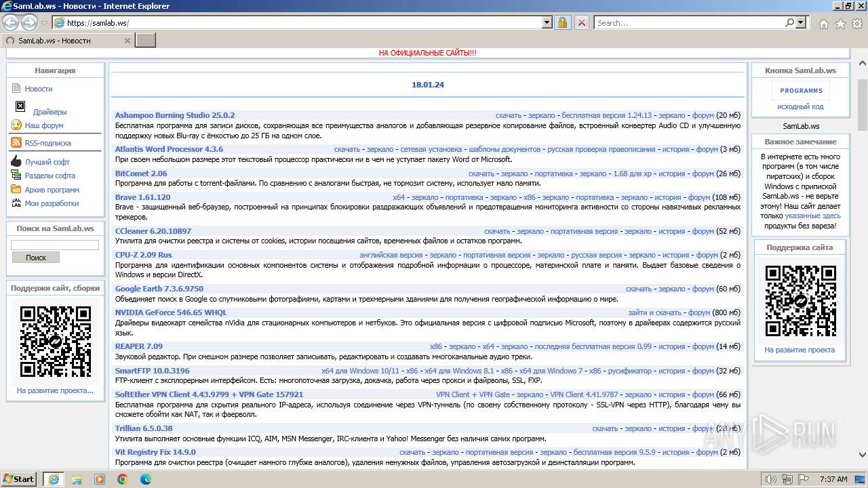Click the search magnifier icon
868x488 pixels.
(790, 22)
